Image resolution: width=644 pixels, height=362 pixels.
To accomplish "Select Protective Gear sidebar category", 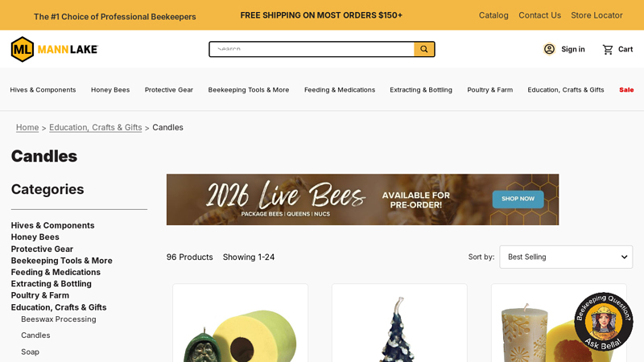I will (x=42, y=249).
